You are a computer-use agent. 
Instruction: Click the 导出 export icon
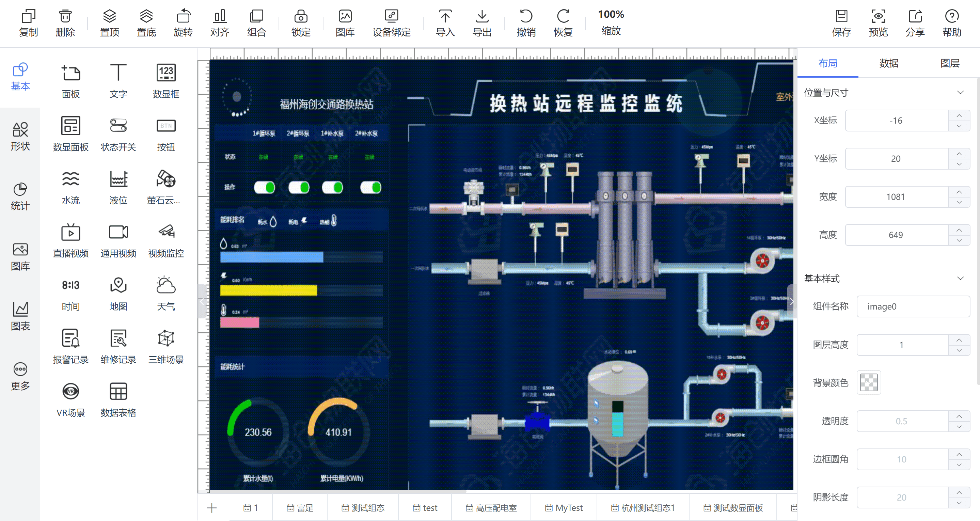481,23
